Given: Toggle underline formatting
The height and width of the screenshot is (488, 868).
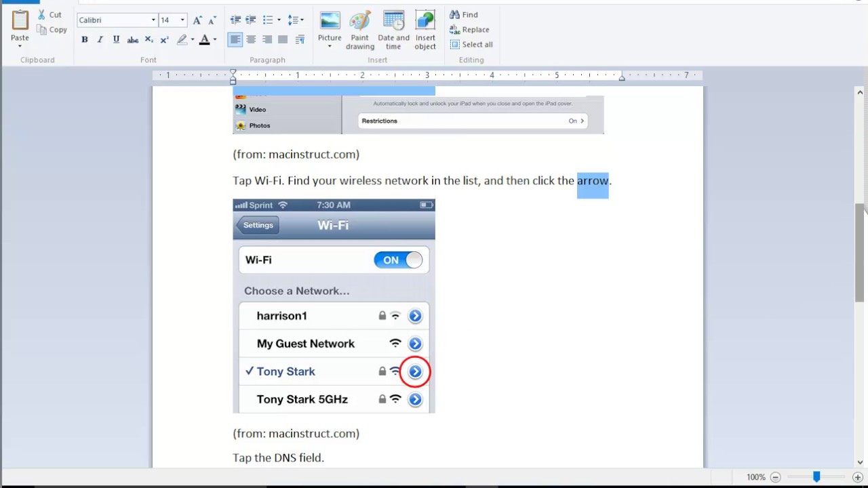Looking at the screenshot, I should pos(116,40).
